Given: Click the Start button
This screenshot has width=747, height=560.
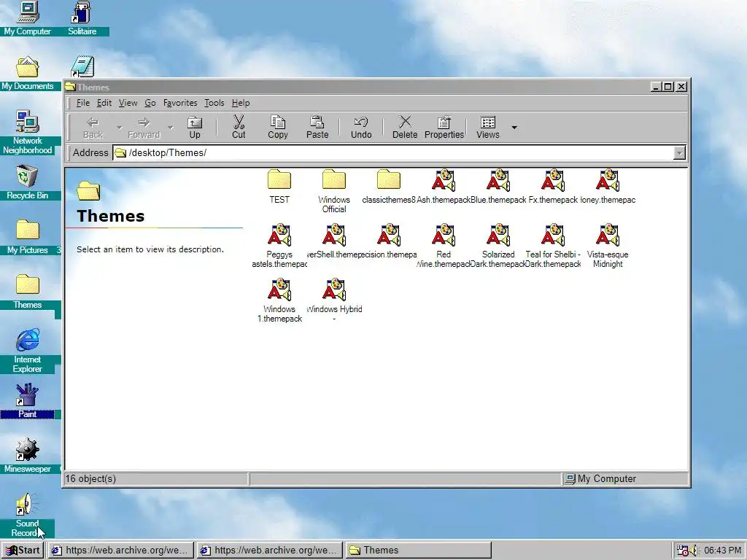Looking at the screenshot, I should coord(23,550).
